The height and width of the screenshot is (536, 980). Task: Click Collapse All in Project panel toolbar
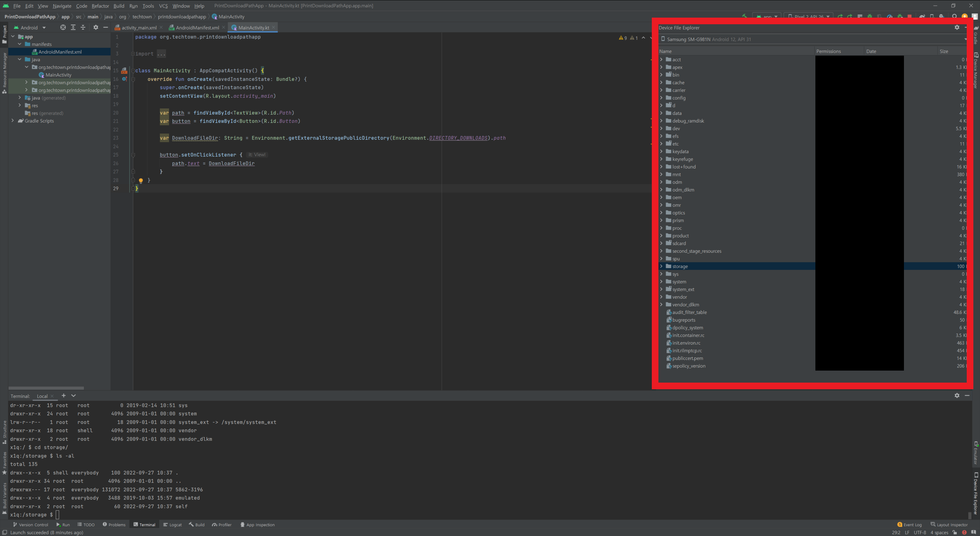tap(83, 27)
